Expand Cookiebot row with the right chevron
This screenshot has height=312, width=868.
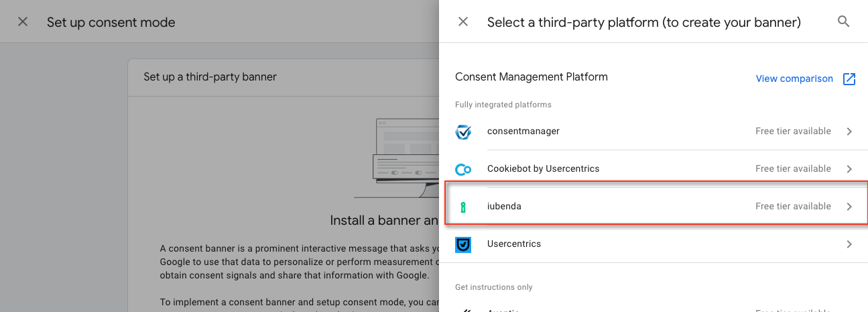click(849, 169)
